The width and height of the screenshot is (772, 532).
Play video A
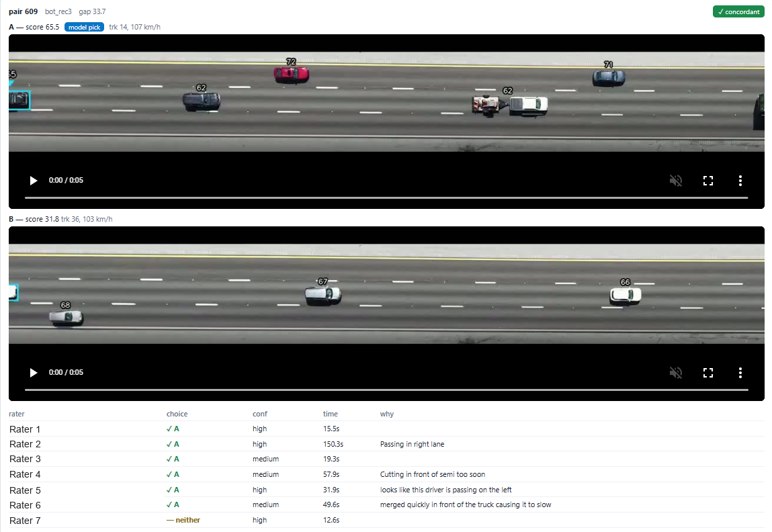(33, 181)
